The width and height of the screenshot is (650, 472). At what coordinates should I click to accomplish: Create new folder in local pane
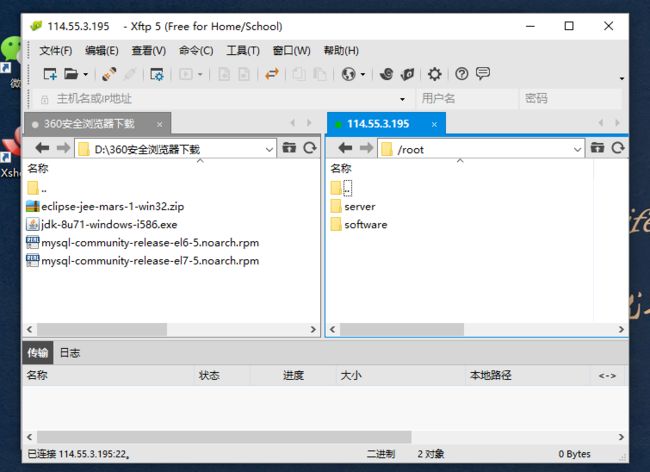[x=289, y=148]
